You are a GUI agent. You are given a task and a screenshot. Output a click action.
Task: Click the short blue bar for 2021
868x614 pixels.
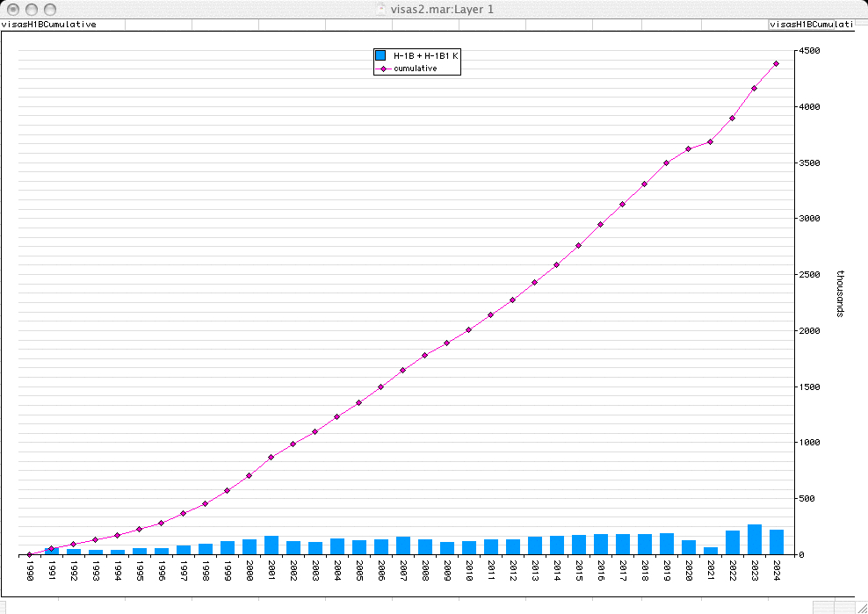(x=710, y=551)
